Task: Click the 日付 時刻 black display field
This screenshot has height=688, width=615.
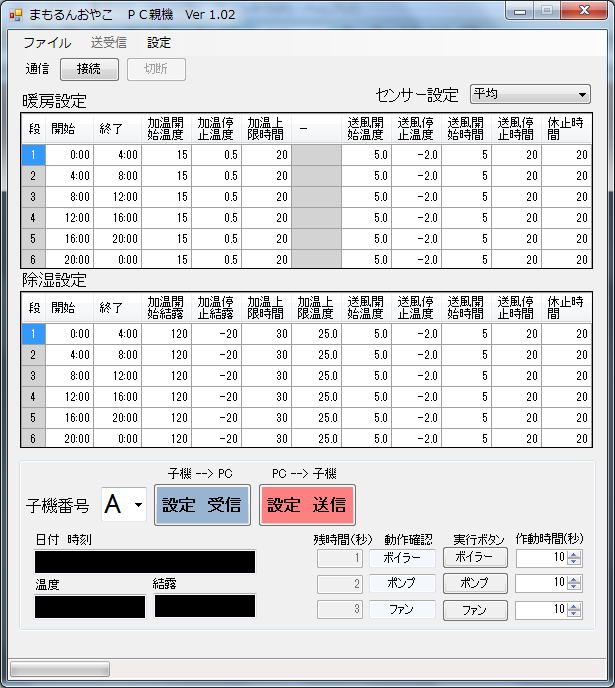Action: pyautogui.click(x=145, y=562)
